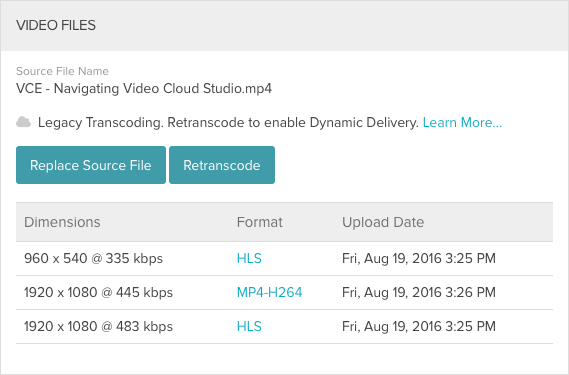The height and width of the screenshot is (375, 569).
Task: Click the upload date of the 335 kbps rendition
Action: 419,258
